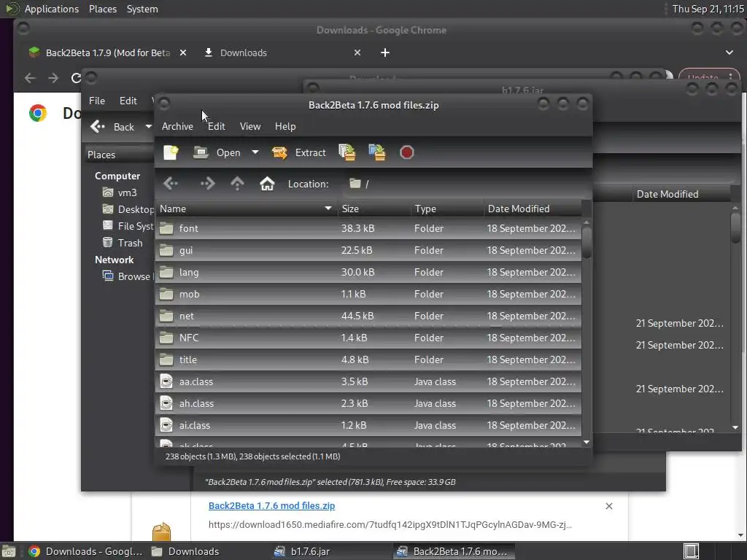Open File menu in file manager window
Viewport: 747px width, 560px height.
pos(97,101)
